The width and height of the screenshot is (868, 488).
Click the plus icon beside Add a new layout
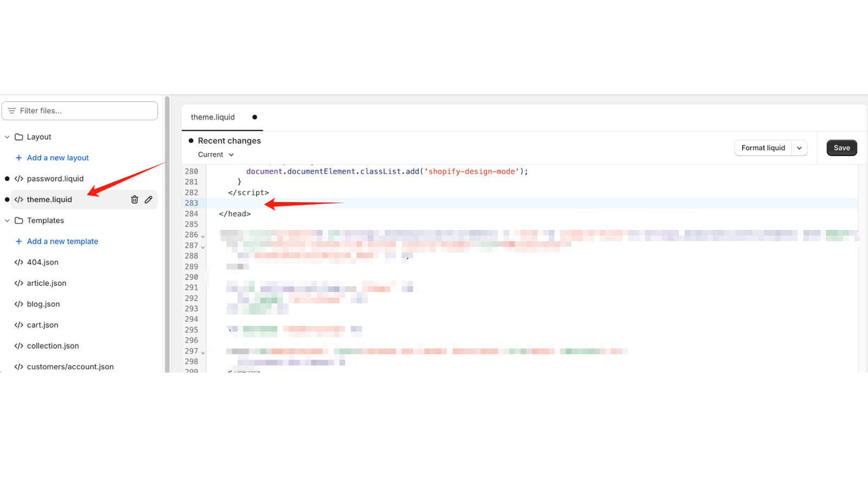(18, 158)
